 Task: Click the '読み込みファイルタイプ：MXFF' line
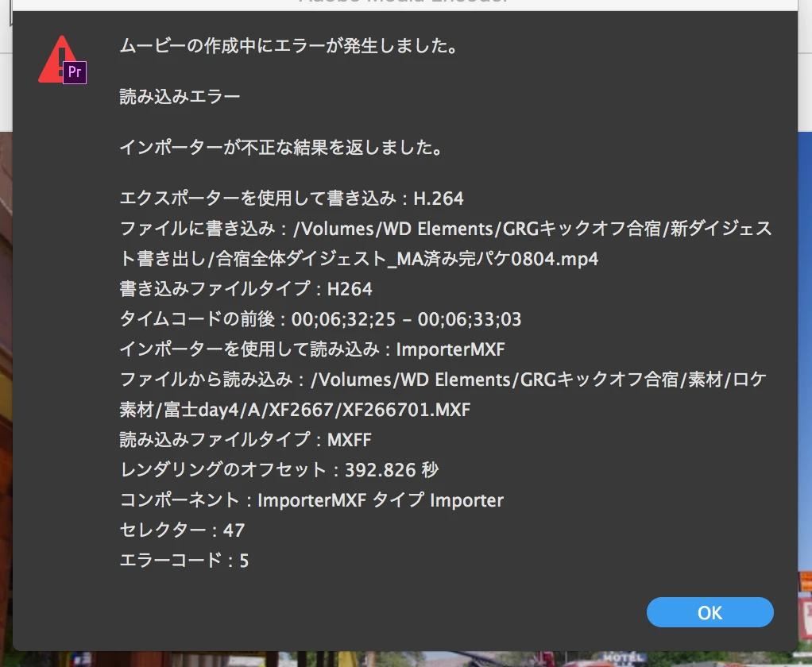pyautogui.click(x=246, y=440)
